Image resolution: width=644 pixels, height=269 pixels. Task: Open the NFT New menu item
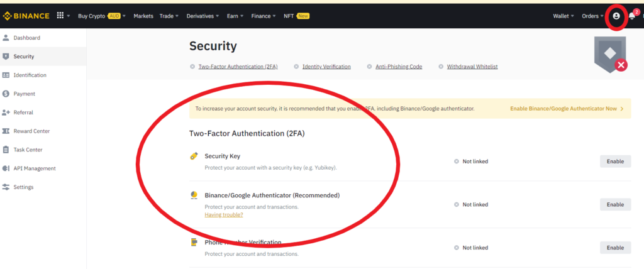click(297, 16)
